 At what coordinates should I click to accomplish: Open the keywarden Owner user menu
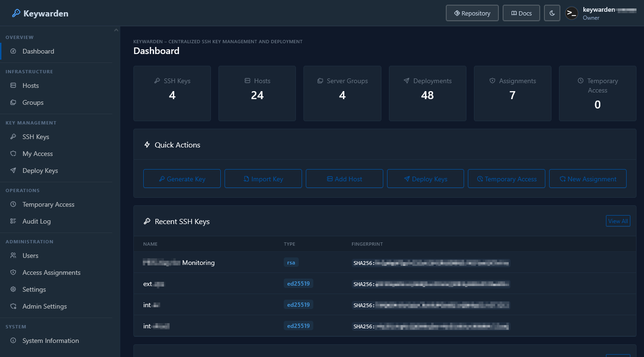(600, 13)
